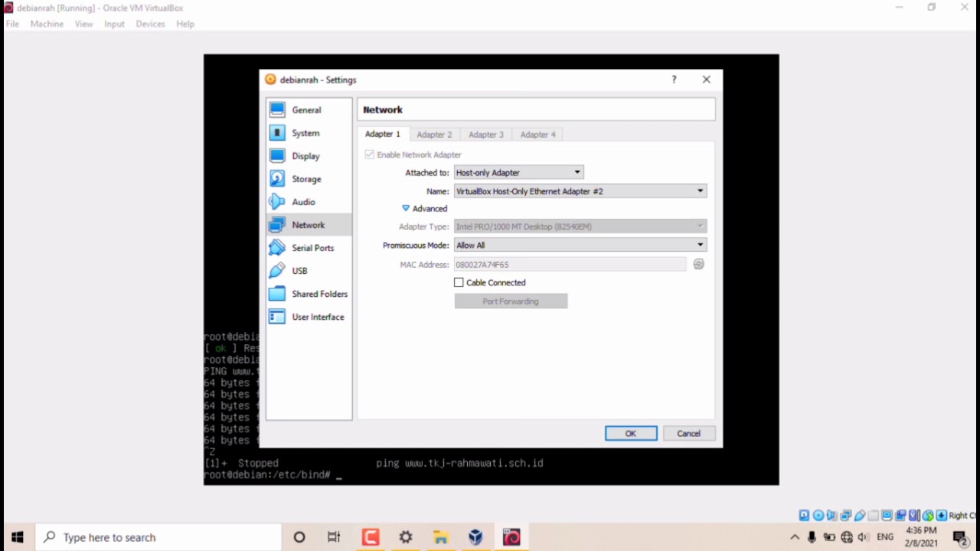Click the Cortana circle icon
The width and height of the screenshot is (980, 551).
click(299, 537)
